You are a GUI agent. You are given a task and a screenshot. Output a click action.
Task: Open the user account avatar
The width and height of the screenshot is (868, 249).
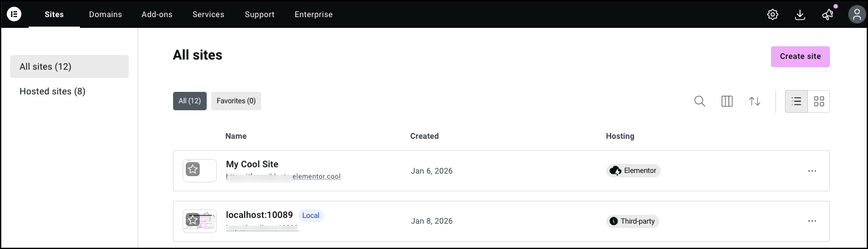856,15
